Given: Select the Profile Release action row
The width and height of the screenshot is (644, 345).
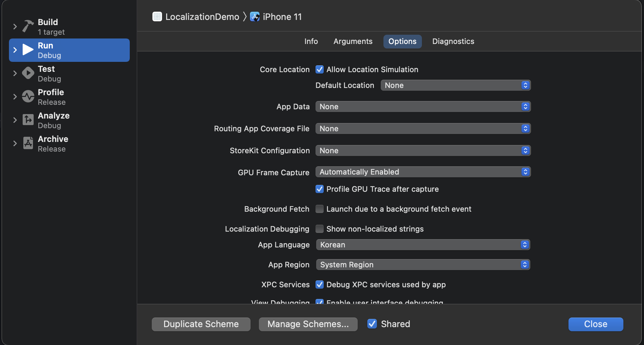Looking at the screenshot, I should [x=69, y=97].
